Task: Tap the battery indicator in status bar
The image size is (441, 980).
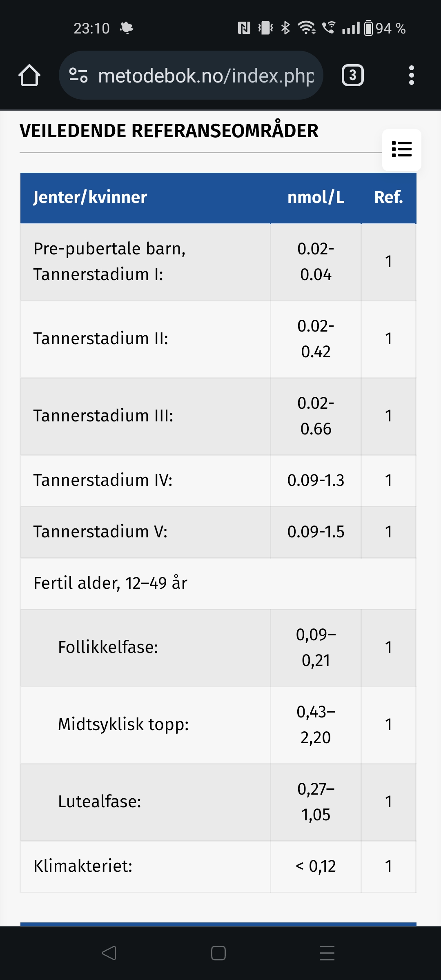Action: pyautogui.click(x=368, y=28)
